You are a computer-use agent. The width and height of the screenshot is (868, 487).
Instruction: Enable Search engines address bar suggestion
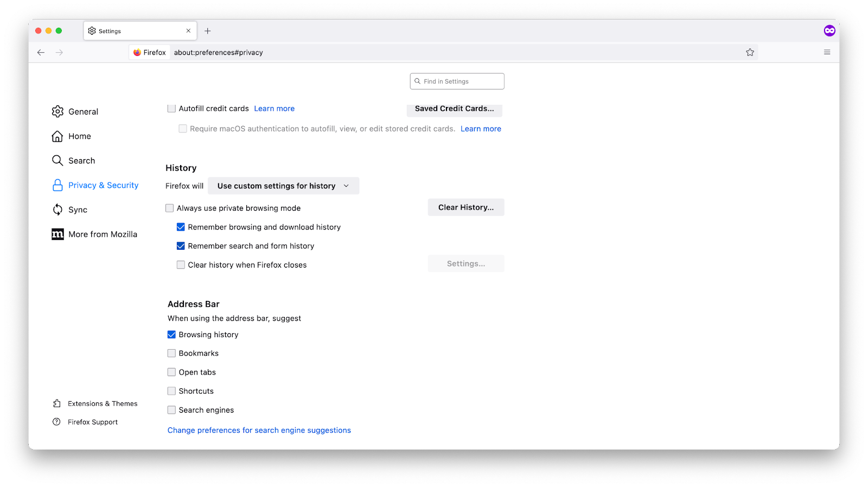tap(171, 410)
